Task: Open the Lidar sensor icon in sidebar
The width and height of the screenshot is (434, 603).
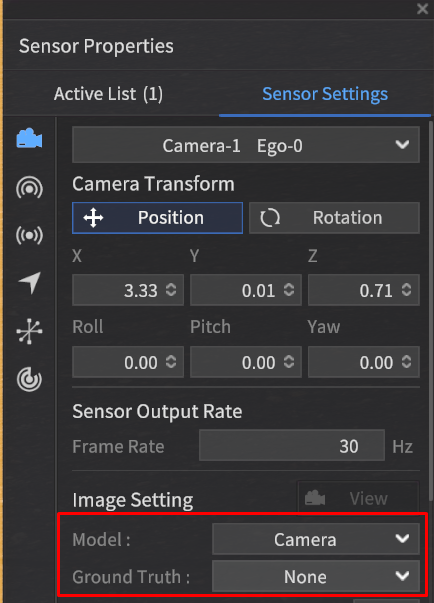Action: 29,187
